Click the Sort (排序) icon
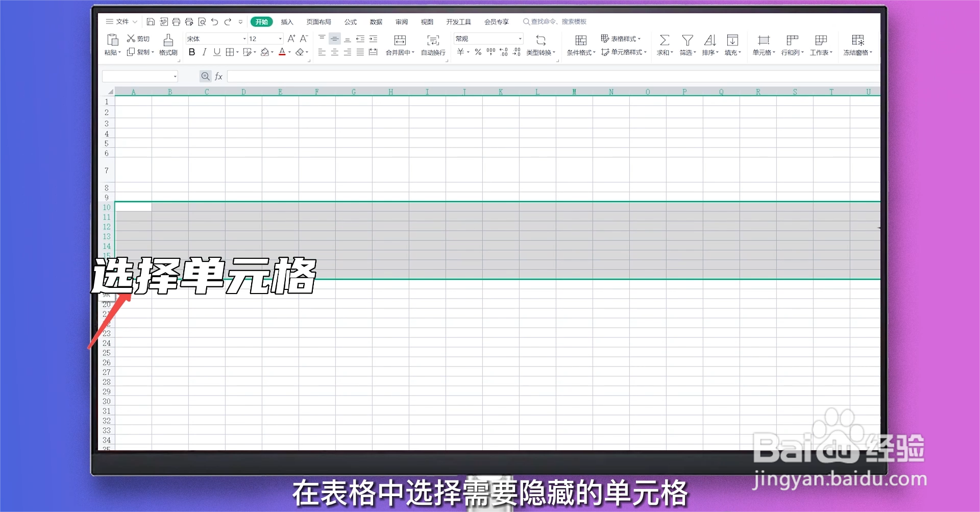The image size is (980, 512). tap(710, 40)
